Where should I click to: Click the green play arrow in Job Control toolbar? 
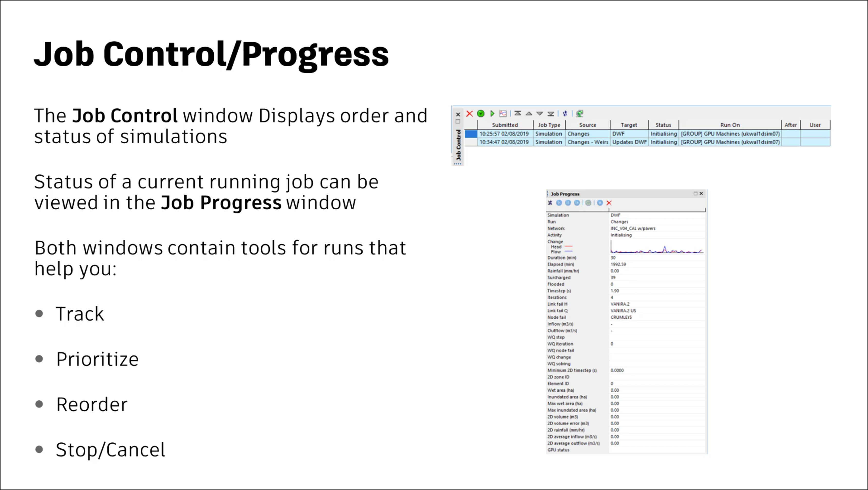click(492, 114)
